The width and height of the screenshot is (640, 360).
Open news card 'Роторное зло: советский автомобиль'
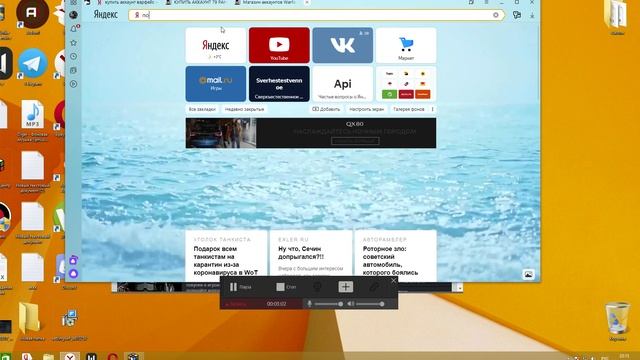coord(396,256)
